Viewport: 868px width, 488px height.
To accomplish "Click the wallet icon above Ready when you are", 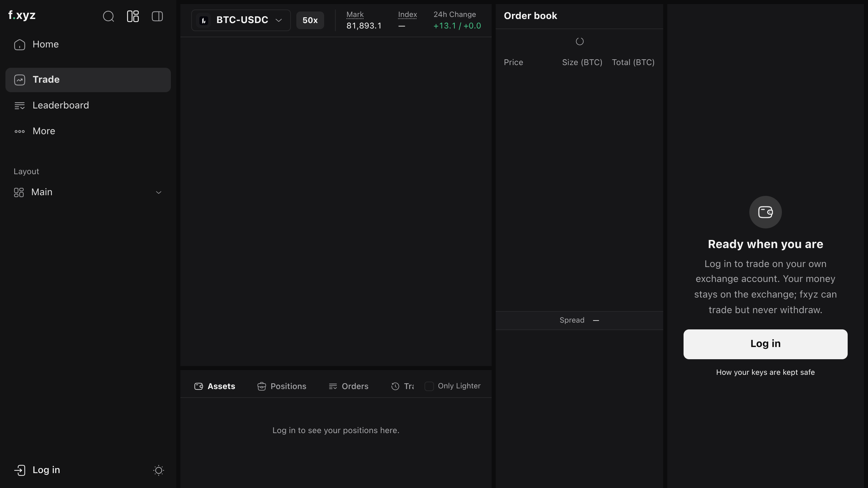I will coord(765,212).
